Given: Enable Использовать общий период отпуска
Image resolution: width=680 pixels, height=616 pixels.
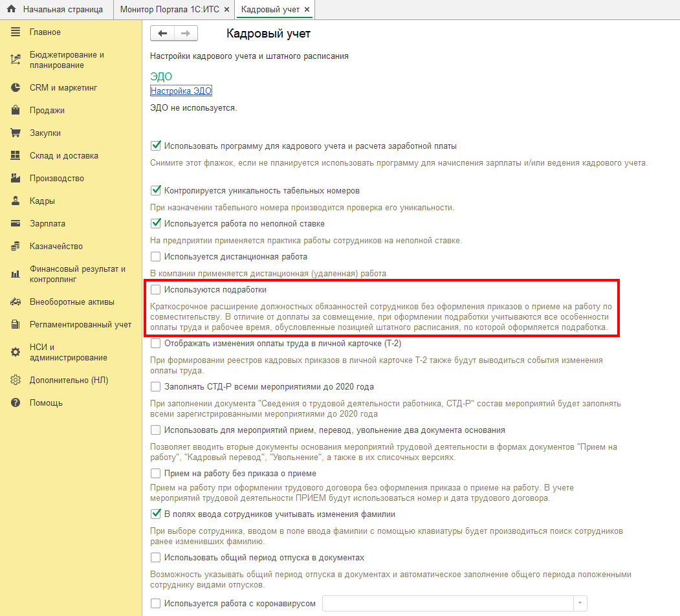Looking at the screenshot, I should tap(156, 557).
